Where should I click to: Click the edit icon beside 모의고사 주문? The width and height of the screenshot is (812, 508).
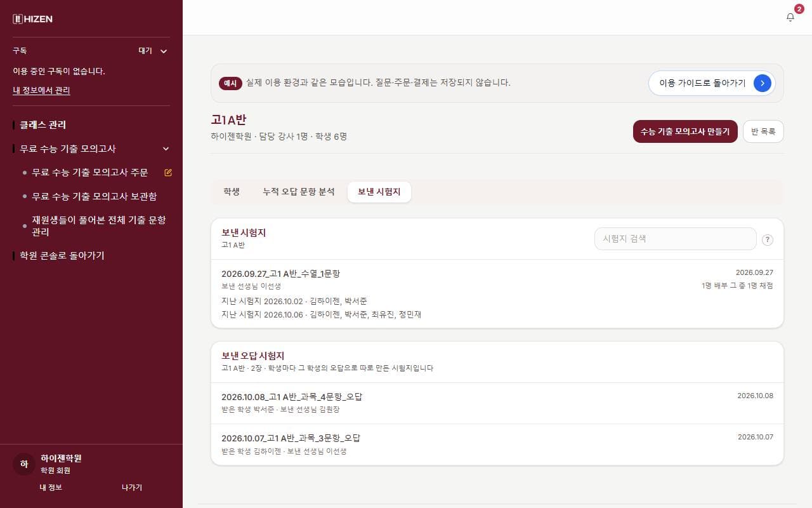tap(168, 172)
